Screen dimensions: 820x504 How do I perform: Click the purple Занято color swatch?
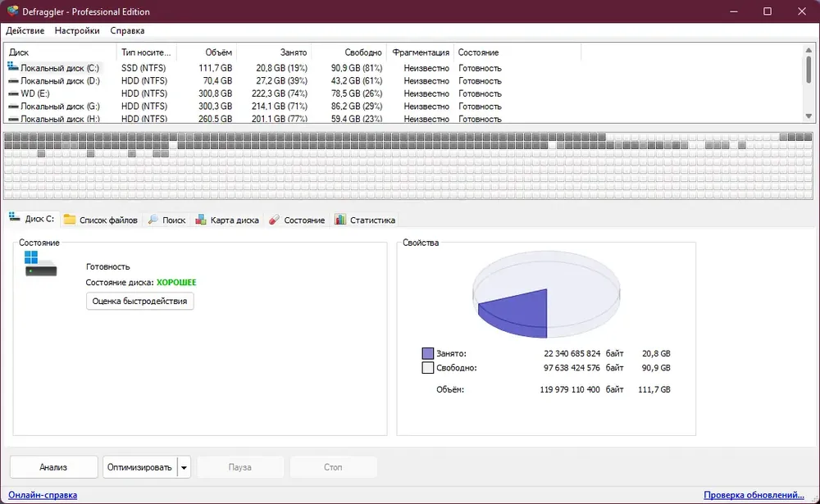pos(428,353)
